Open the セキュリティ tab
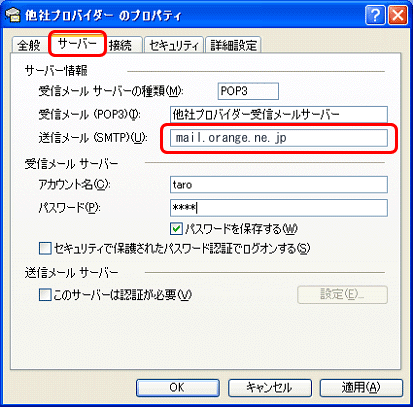Viewport: 413px width, 407px height. tap(174, 45)
